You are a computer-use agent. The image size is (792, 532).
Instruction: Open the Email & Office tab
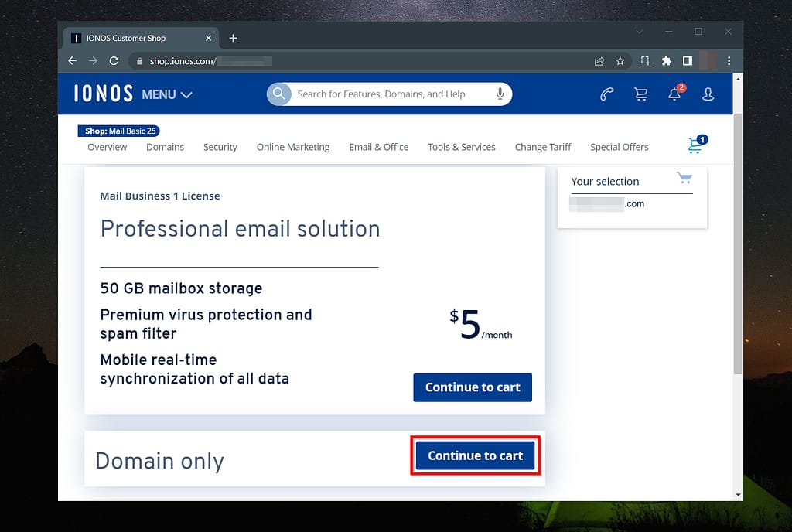point(379,147)
